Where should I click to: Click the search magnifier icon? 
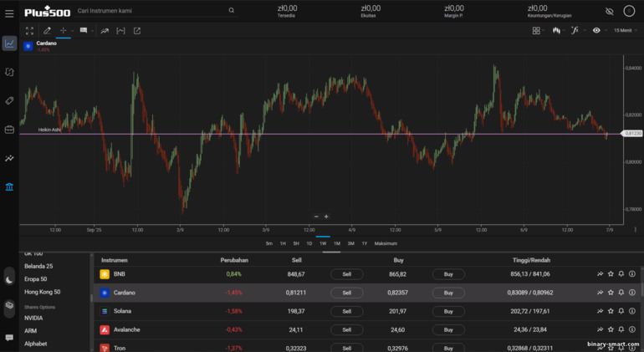pyautogui.click(x=231, y=11)
